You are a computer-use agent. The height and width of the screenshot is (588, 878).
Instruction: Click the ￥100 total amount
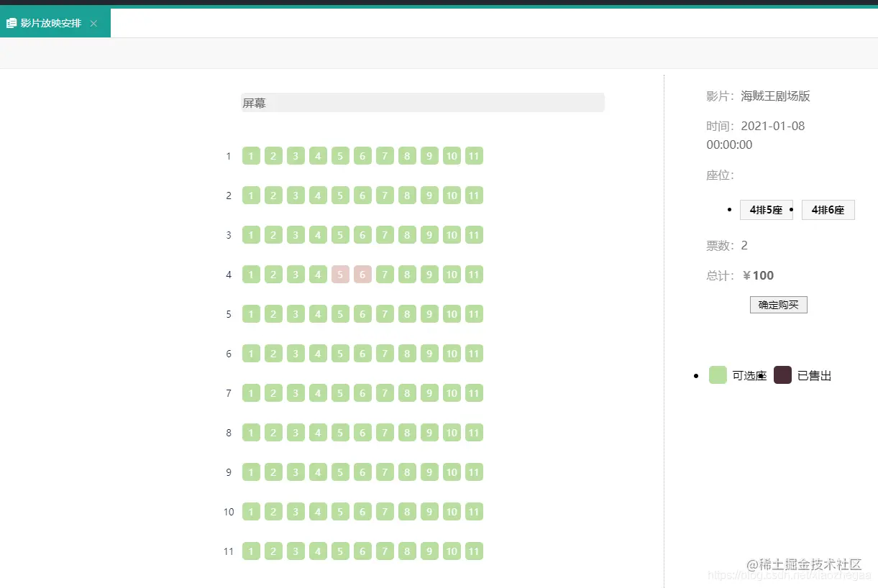(x=758, y=276)
